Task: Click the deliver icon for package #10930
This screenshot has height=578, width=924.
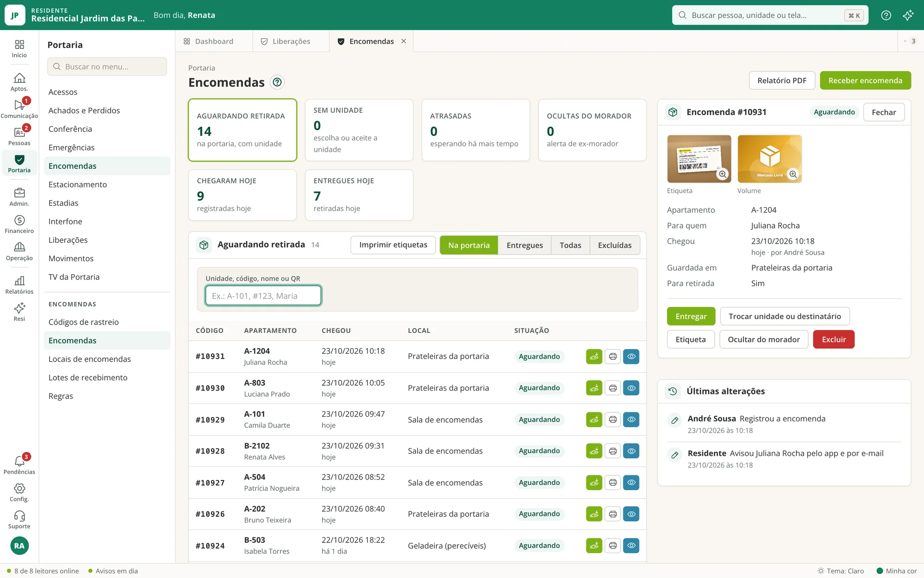Action: pos(594,388)
